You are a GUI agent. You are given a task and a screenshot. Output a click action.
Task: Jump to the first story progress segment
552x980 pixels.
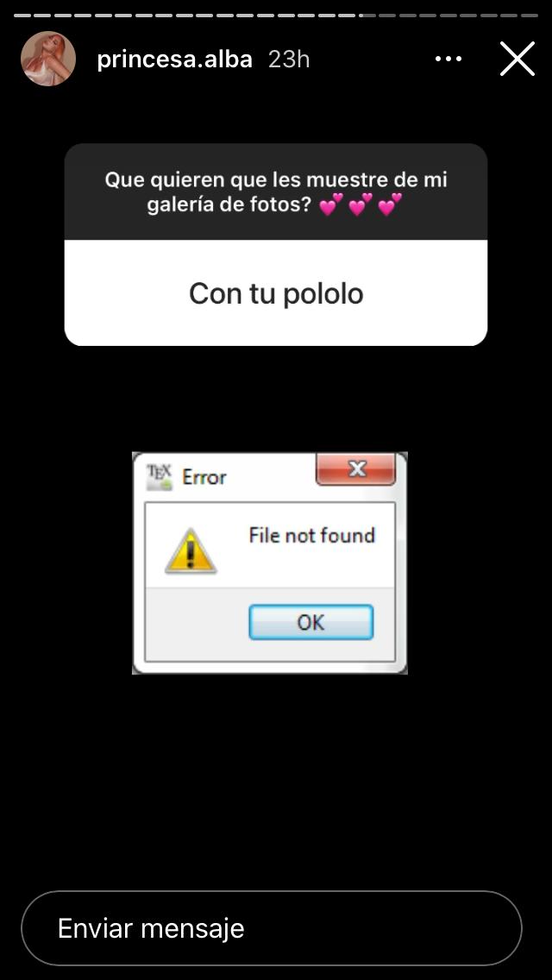pyautogui.click(x=22, y=15)
